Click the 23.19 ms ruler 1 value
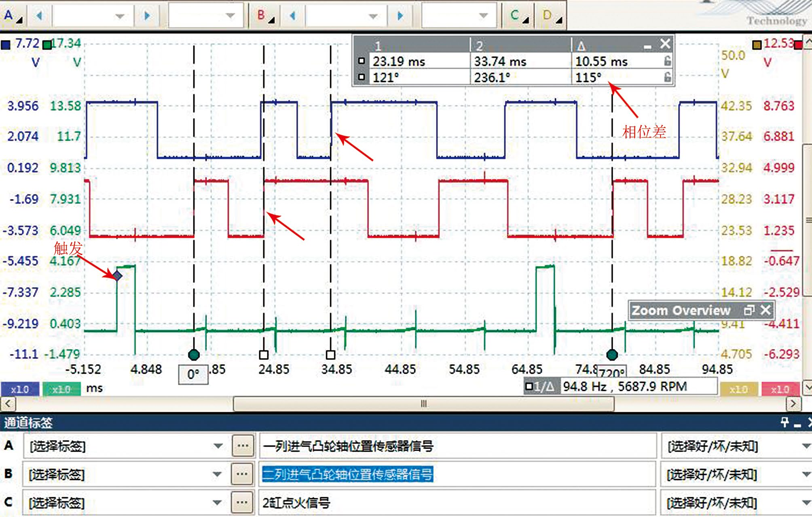Image resolution: width=812 pixels, height=517 pixels. pos(399,61)
